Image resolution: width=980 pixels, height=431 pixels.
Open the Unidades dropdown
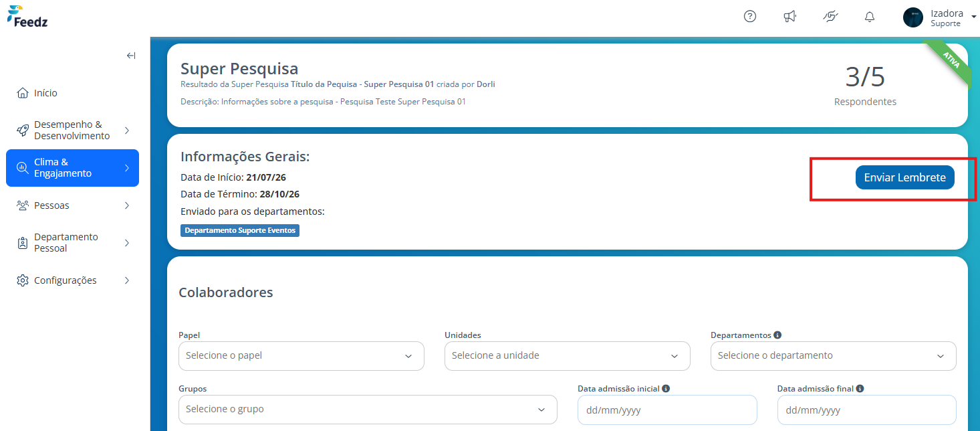coord(567,356)
